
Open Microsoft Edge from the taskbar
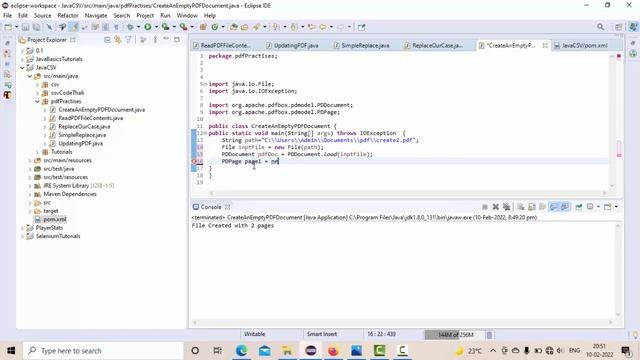(241, 351)
